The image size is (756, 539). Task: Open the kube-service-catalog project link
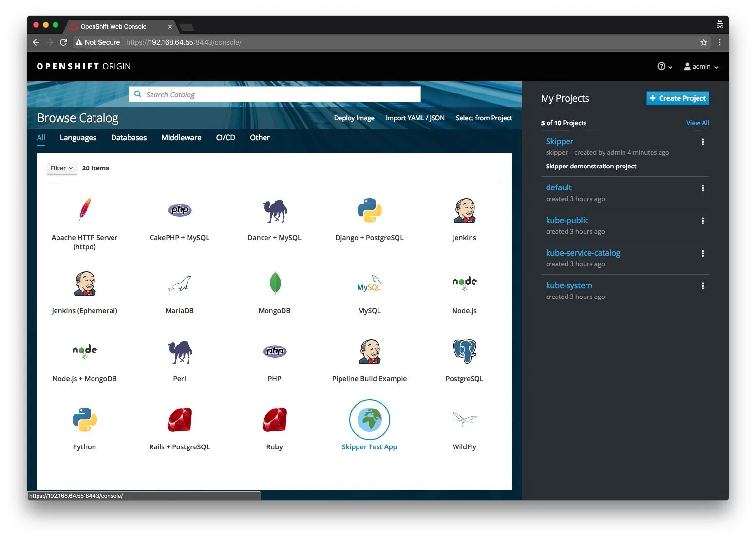click(x=583, y=253)
